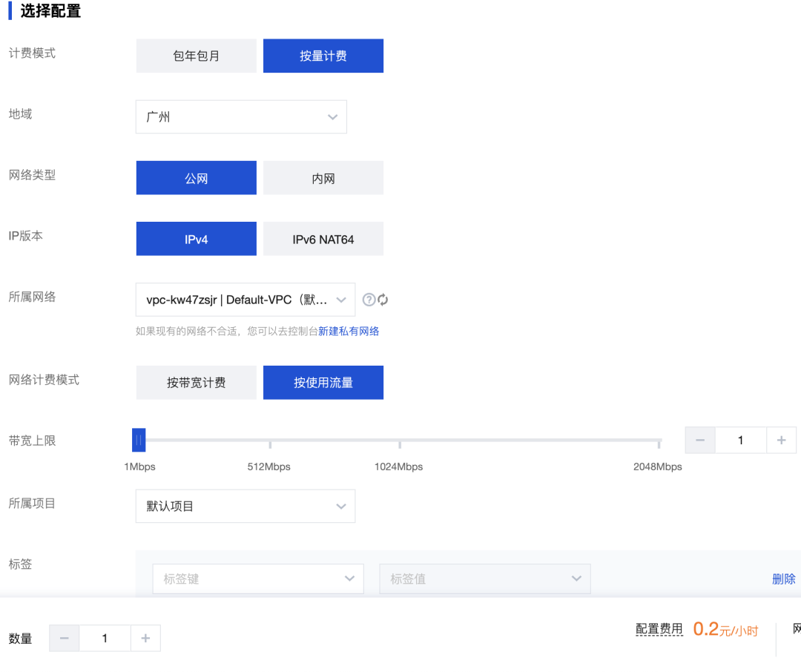Increase quantity with plus button
Screen dimensions: 801x672
[145, 638]
